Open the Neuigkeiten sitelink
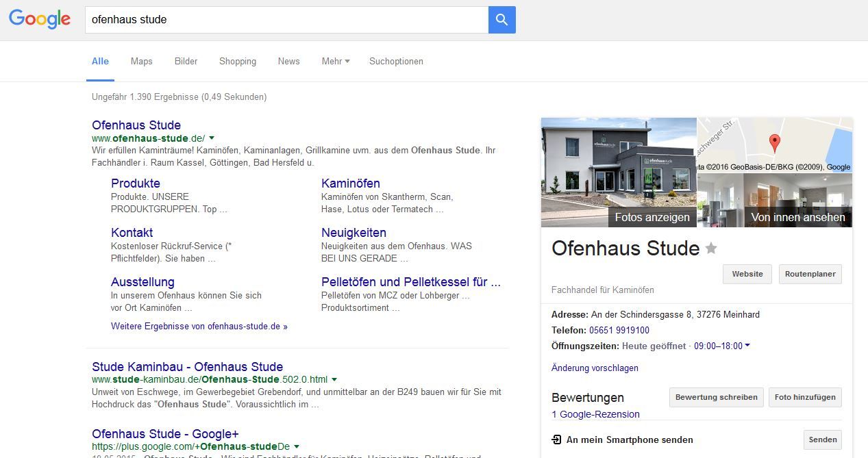Image resolution: width=868 pixels, height=458 pixels. (354, 233)
